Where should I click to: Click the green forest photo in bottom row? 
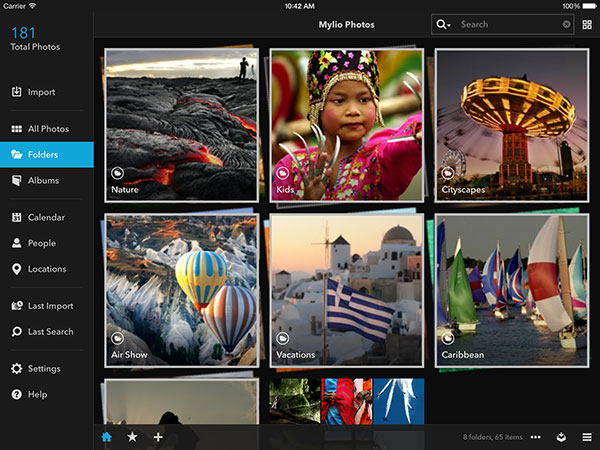(x=295, y=401)
